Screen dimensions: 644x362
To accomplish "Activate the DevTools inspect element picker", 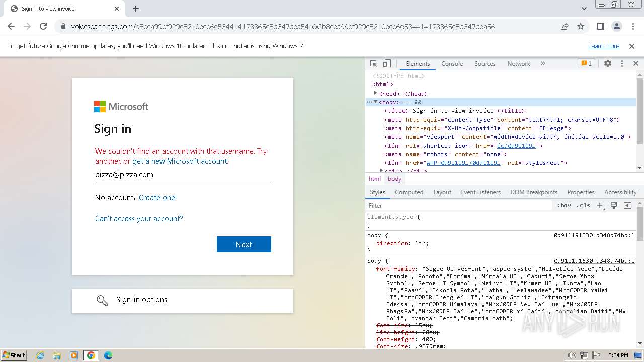I will [374, 64].
